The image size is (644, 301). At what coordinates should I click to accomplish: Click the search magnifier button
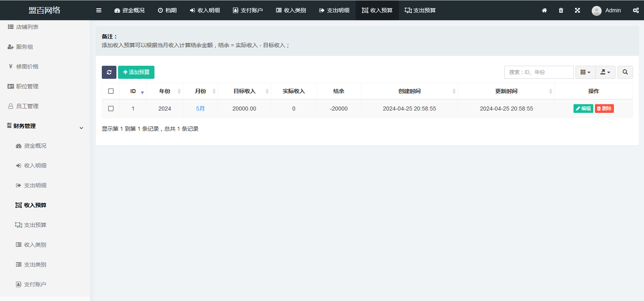[x=625, y=72]
